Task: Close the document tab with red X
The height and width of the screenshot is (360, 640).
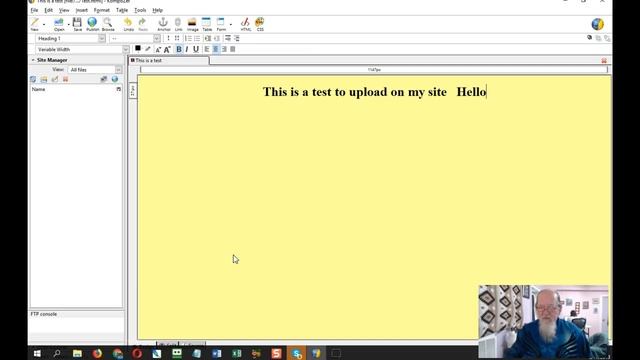Action: 604,60
